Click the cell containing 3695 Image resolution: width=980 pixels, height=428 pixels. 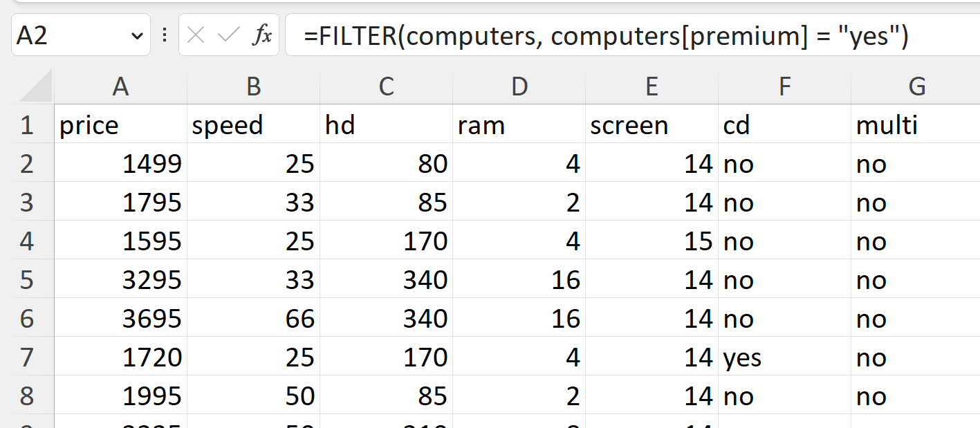click(x=120, y=319)
